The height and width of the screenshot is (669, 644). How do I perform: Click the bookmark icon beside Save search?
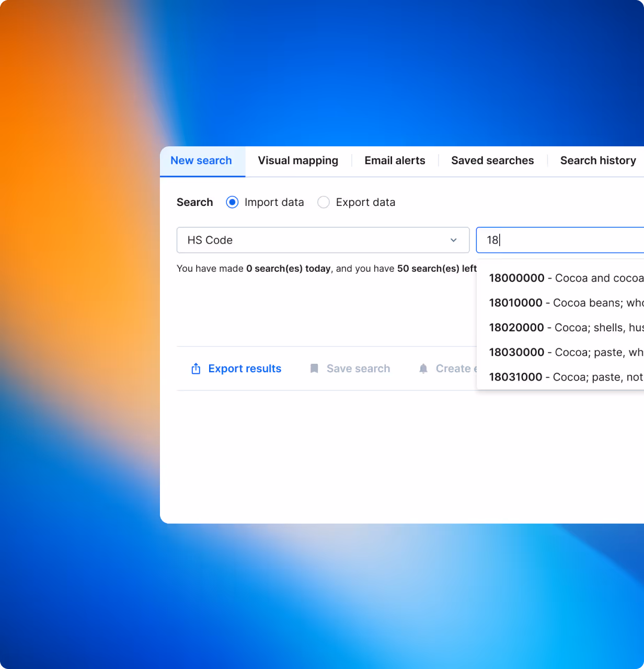coord(314,368)
